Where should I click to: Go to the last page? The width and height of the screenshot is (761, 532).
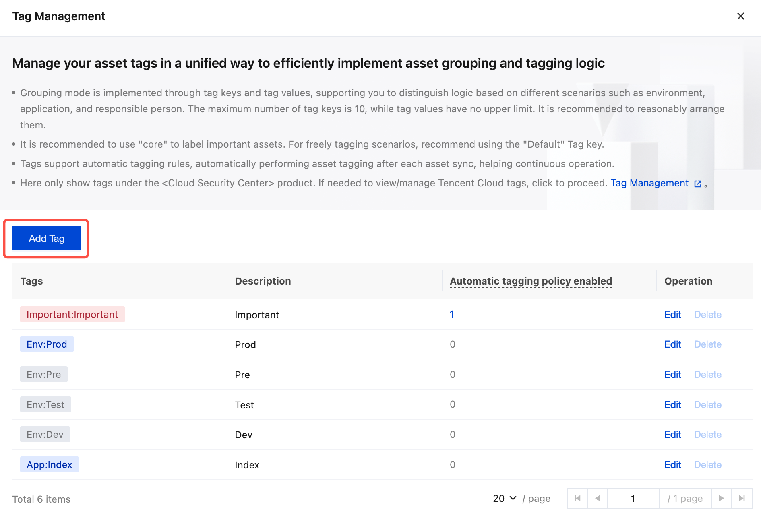tap(742, 498)
